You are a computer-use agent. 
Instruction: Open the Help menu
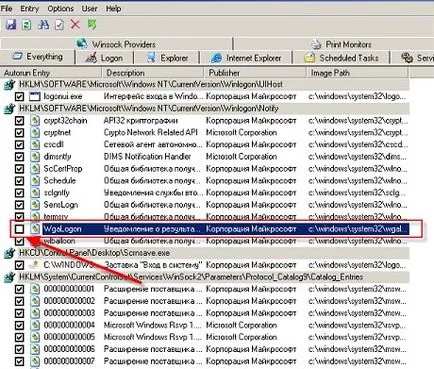pyautogui.click(x=113, y=8)
